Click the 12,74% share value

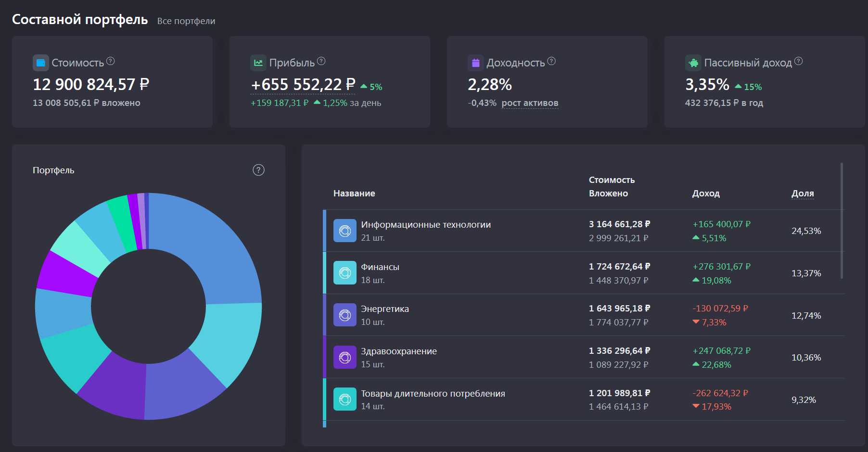click(806, 316)
